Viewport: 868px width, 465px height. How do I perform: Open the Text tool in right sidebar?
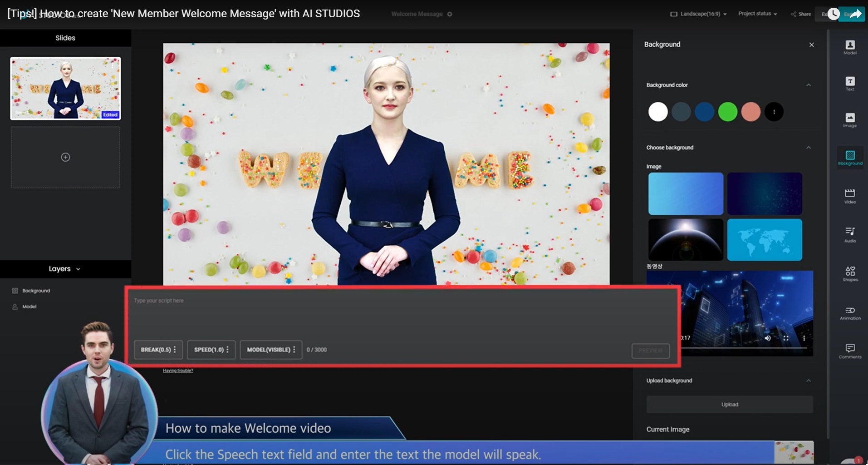(x=850, y=84)
